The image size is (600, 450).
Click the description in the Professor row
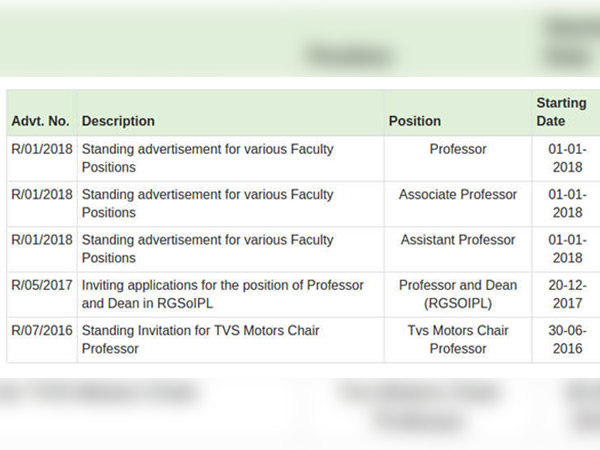click(x=207, y=158)
